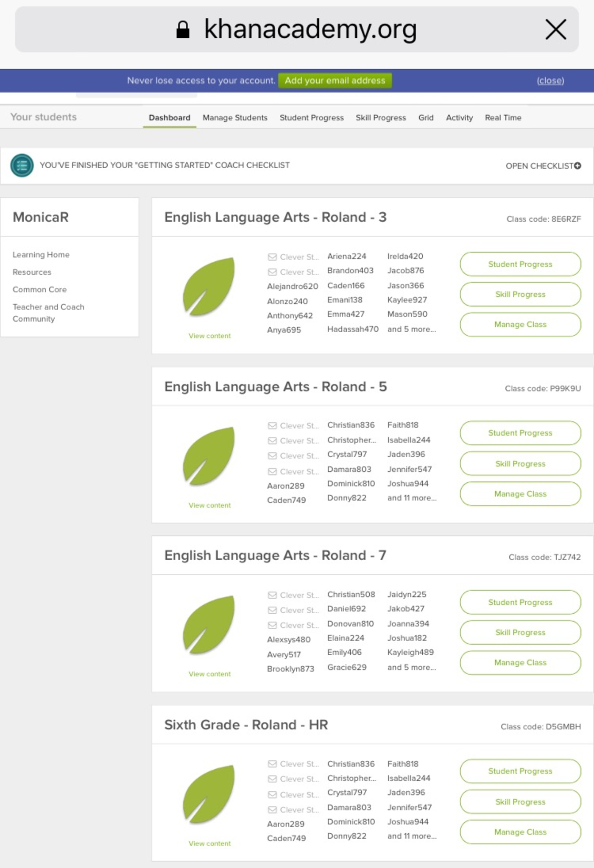The width and height of the screenshot is (594, 868).
Task: Click the leaf icon for Roland - 3 class
Action: (x=209, y=287)
